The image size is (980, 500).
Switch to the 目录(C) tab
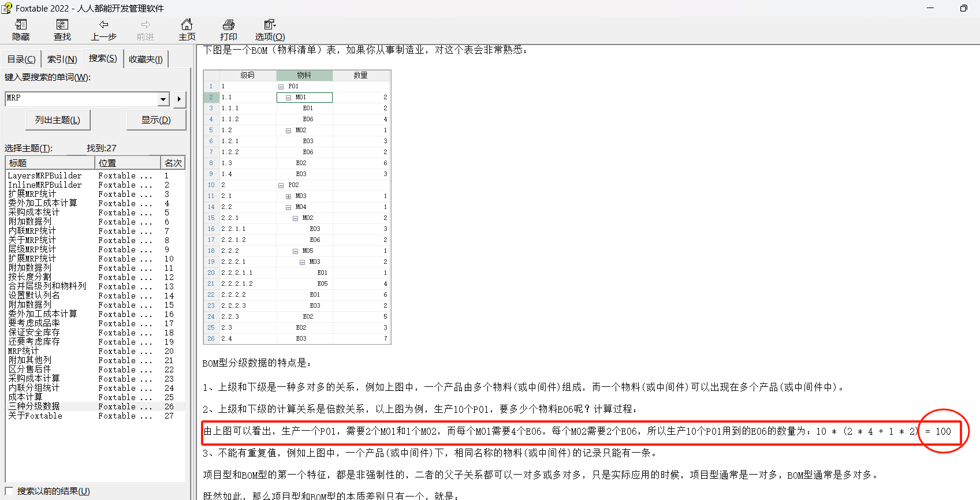pos(21,59)
